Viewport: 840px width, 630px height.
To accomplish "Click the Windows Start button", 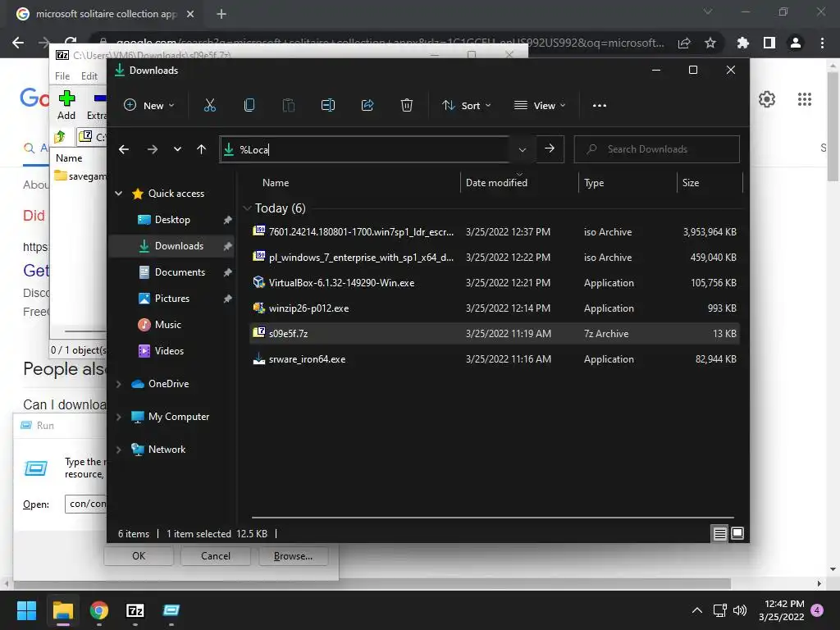I will coord(26,610).
